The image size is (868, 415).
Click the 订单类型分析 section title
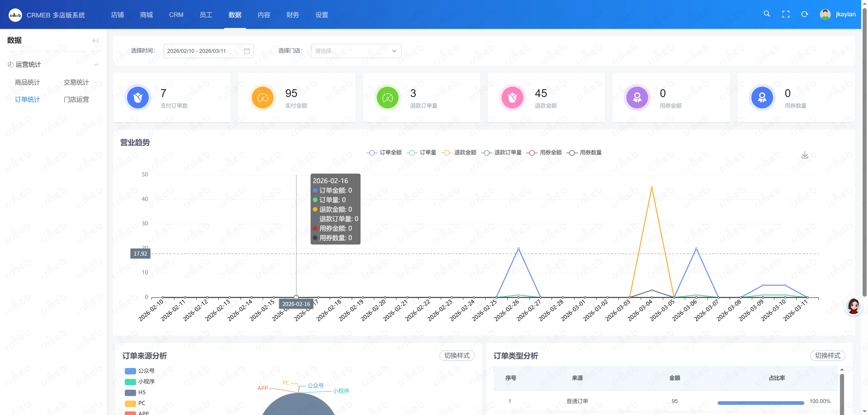pyautogui.click(x=516, y=356)
